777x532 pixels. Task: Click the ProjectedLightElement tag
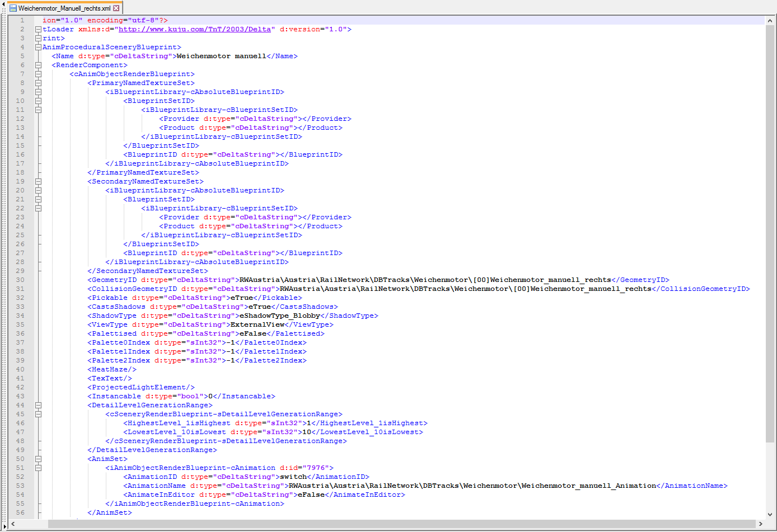point(141,387)
